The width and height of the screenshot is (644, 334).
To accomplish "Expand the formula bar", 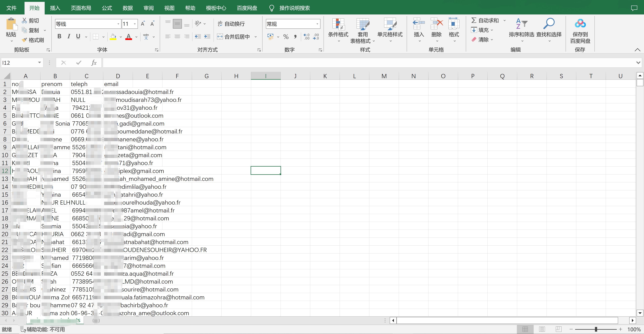I will 638,63.
